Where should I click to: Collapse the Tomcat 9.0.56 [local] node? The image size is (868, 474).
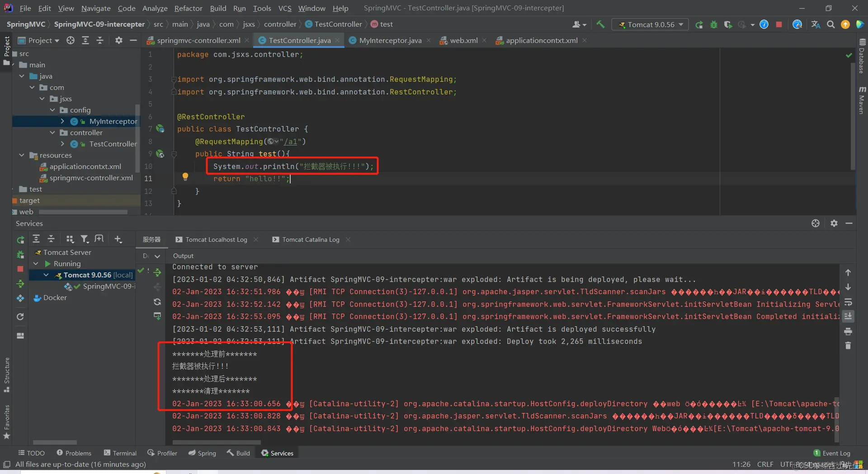pyautogui.click(x=46, y=275)
